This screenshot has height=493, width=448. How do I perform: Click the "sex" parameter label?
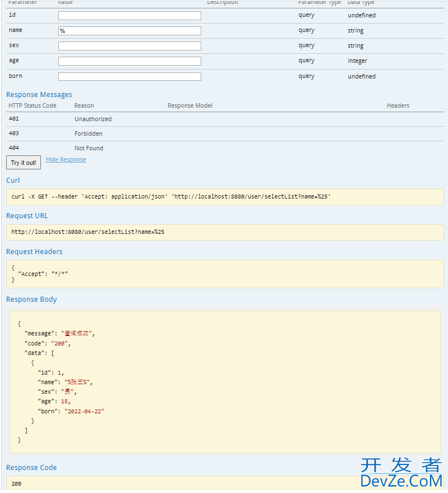[14, 45]
